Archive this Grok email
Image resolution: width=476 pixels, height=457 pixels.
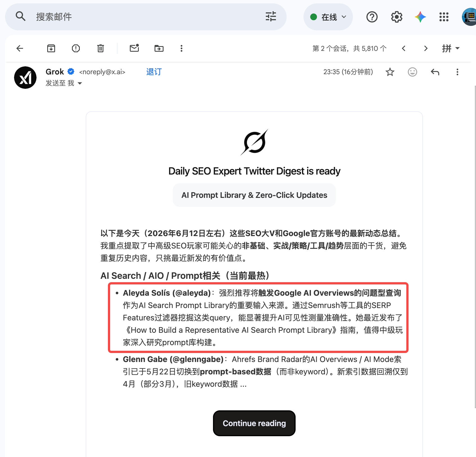[51, 48]
